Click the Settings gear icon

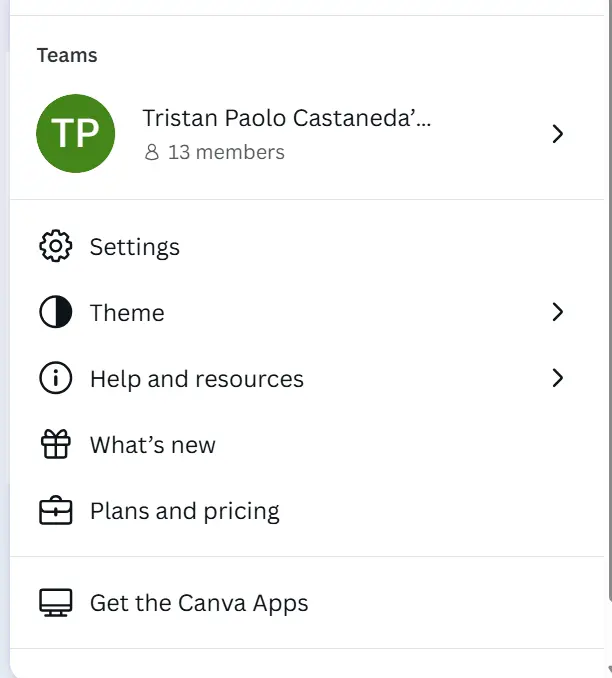click(56, 246)
